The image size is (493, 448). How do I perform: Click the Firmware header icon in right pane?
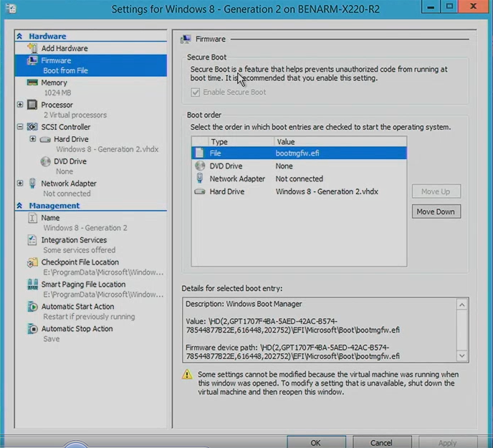[186, 39]
